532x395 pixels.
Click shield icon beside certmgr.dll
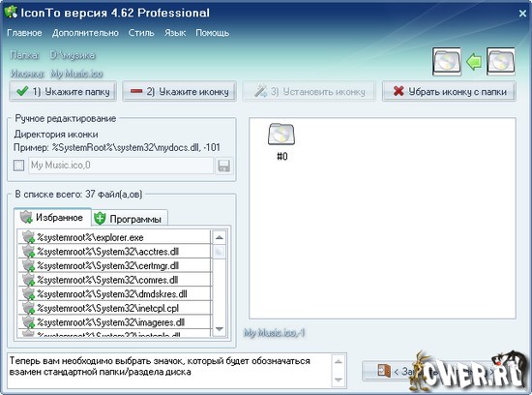tap(29, 265)
